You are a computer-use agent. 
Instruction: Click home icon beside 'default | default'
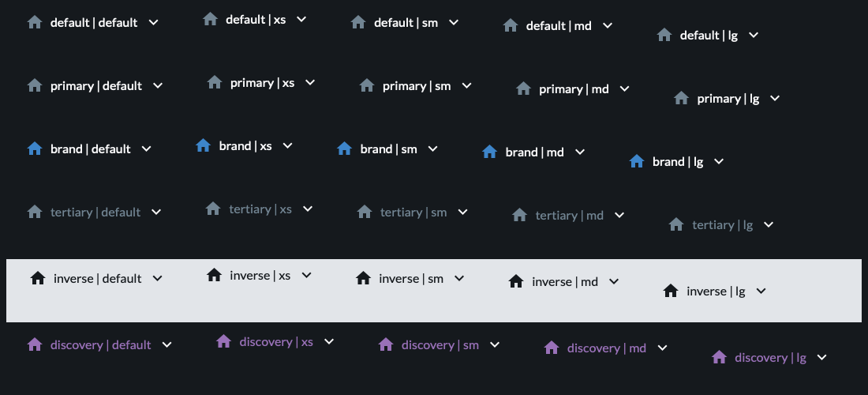[35, 22]
